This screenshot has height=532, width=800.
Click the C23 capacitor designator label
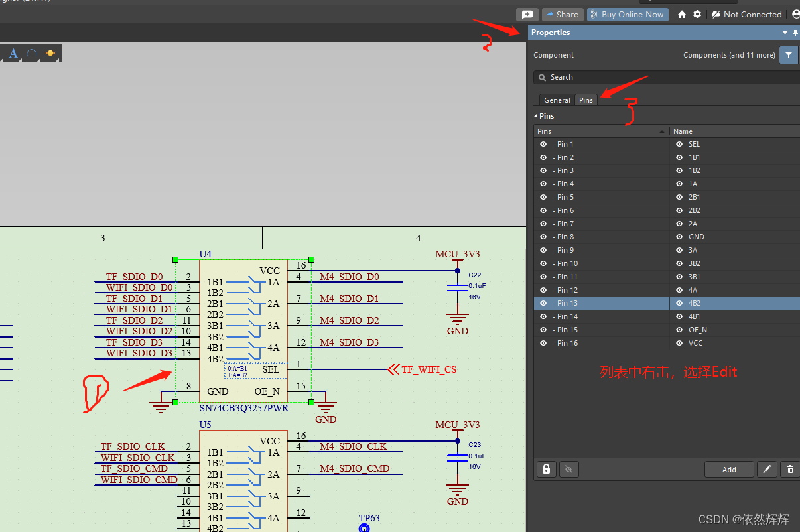[x=474, y=445]
